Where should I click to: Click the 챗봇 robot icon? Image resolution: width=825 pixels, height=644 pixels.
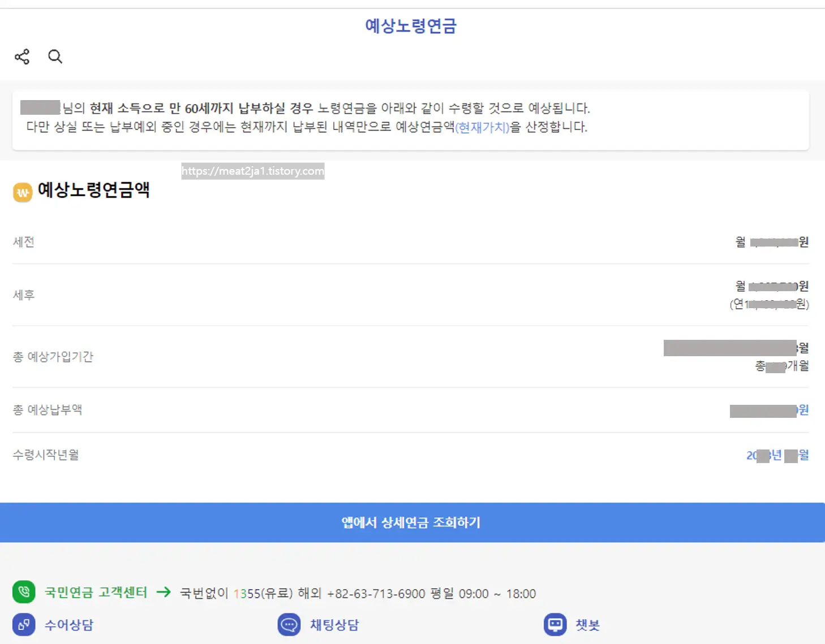click(555, 624)
